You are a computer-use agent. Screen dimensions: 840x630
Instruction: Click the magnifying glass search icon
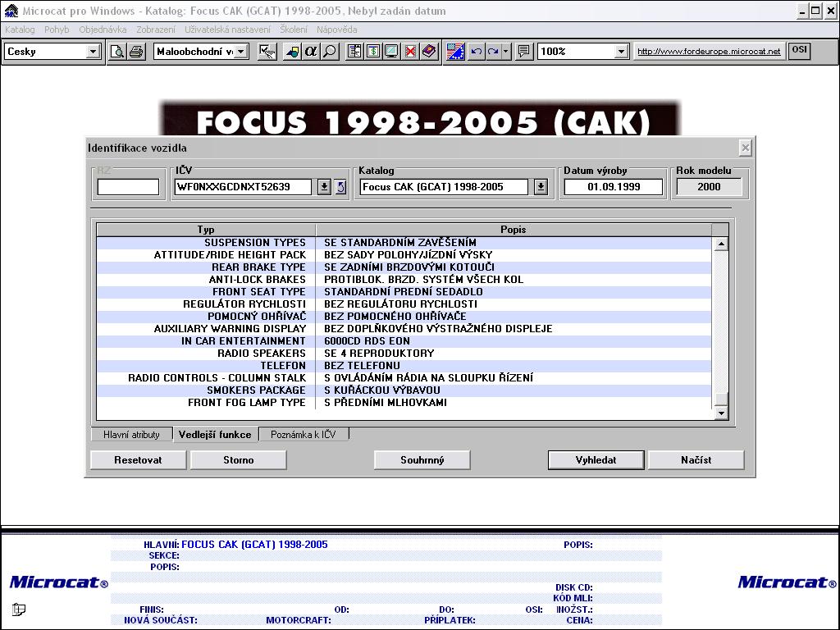pos(329,52)
